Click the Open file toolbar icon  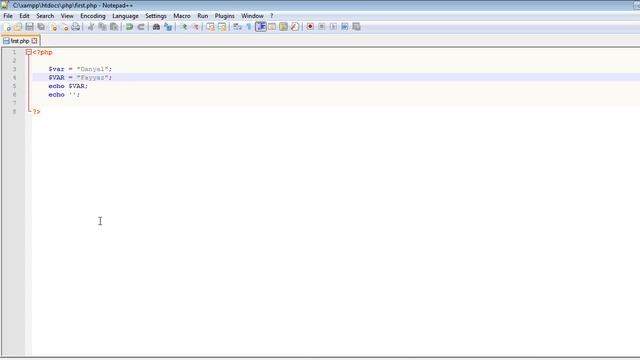point(18,27)
